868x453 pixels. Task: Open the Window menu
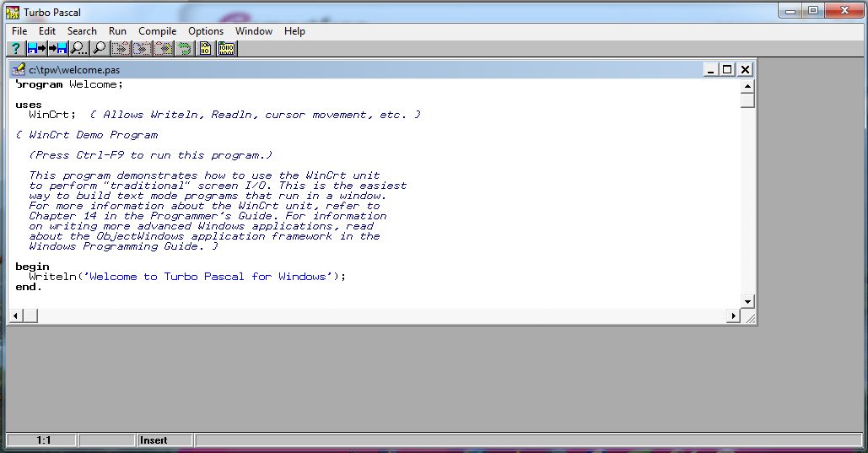pos(254,31)
